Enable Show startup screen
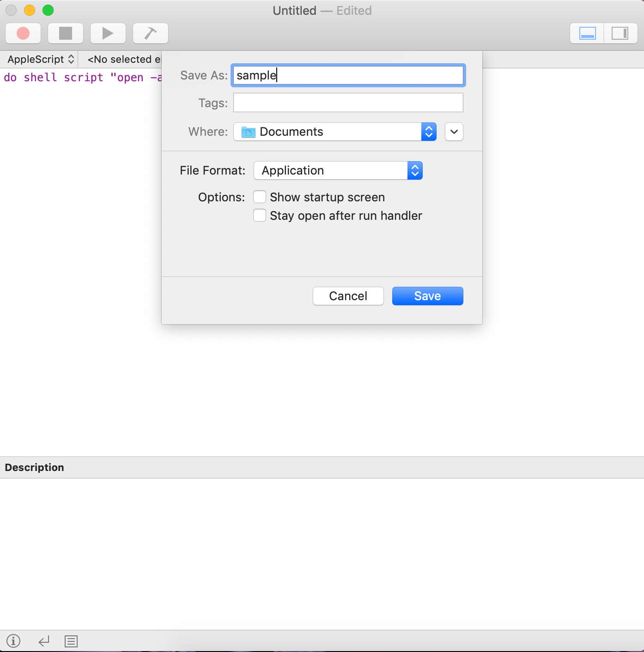This screenshot has width=644, height=652. pyautogui.click(x=260, y=197)
